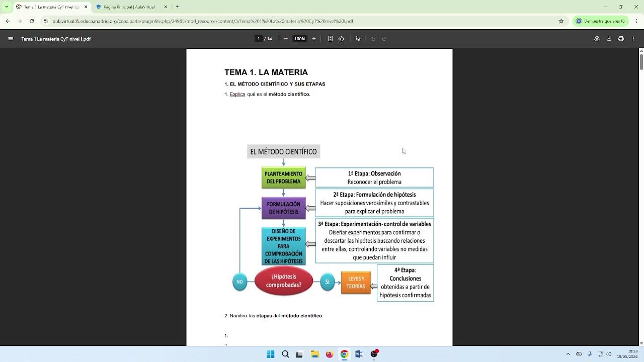
Task: Click the ¿Hipótesis comprobadas? red oval
Action: click(x=284, y=281)
